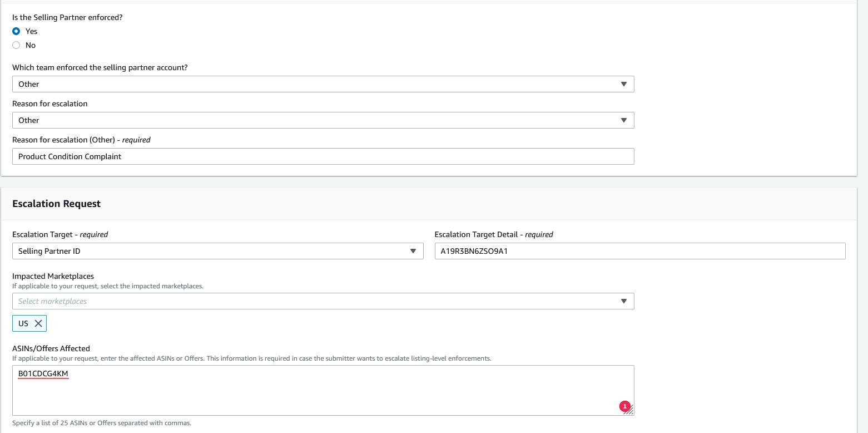Select the No radio button
This screenshot has height=433, width=868.
[16, 45]
